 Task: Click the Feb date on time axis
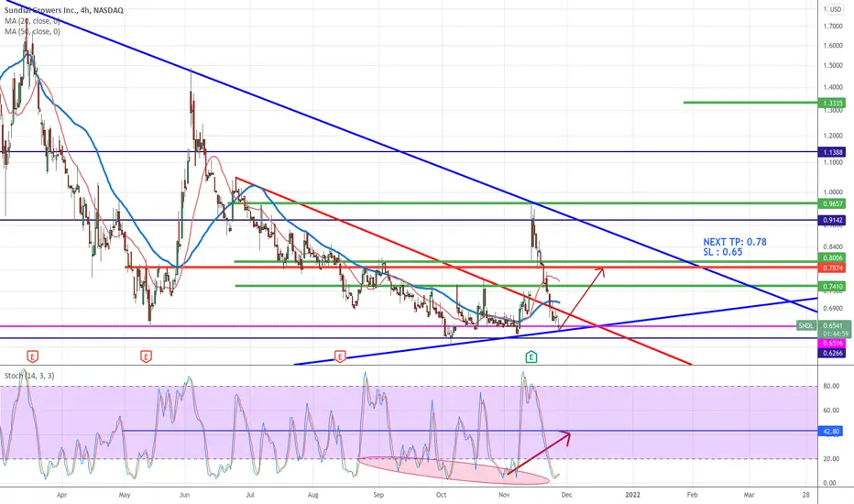tap(692, 495)
